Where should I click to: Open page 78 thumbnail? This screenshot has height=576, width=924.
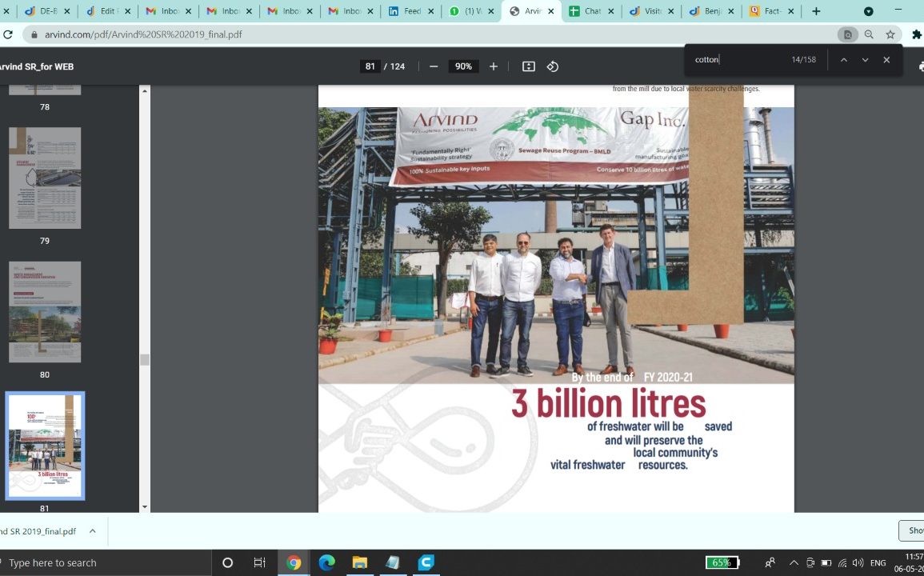(x=45, y=90)
